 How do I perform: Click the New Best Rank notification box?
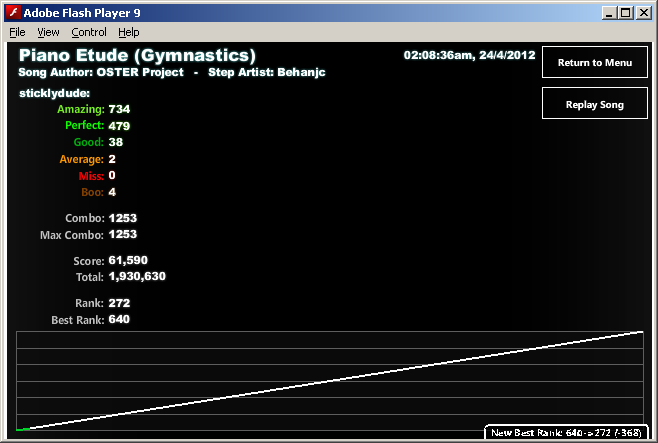pos(566,433)
